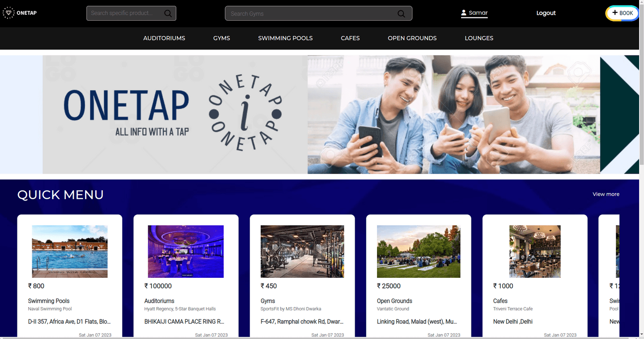
Task: Open the Swimming Pools menu item
Action: [285, 38]
